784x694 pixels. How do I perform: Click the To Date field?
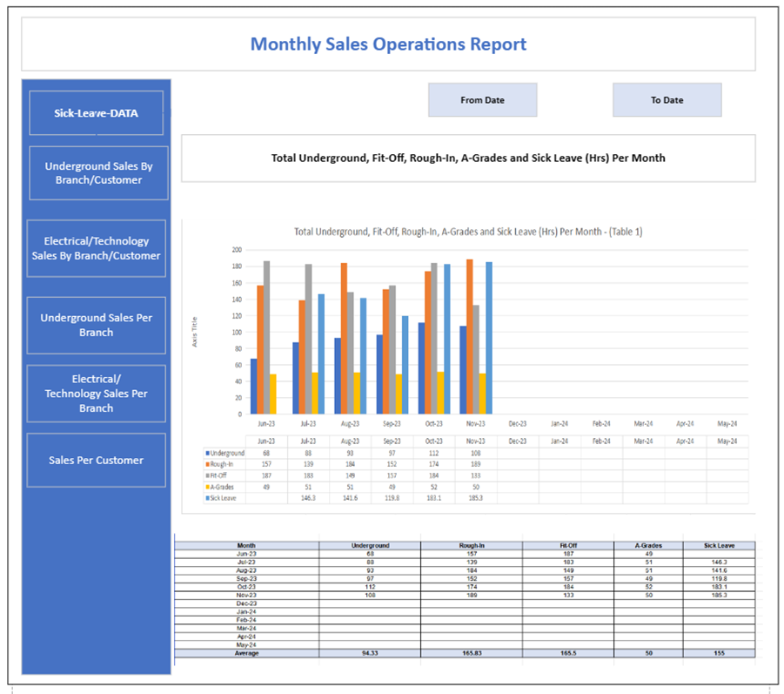(667, 100)
